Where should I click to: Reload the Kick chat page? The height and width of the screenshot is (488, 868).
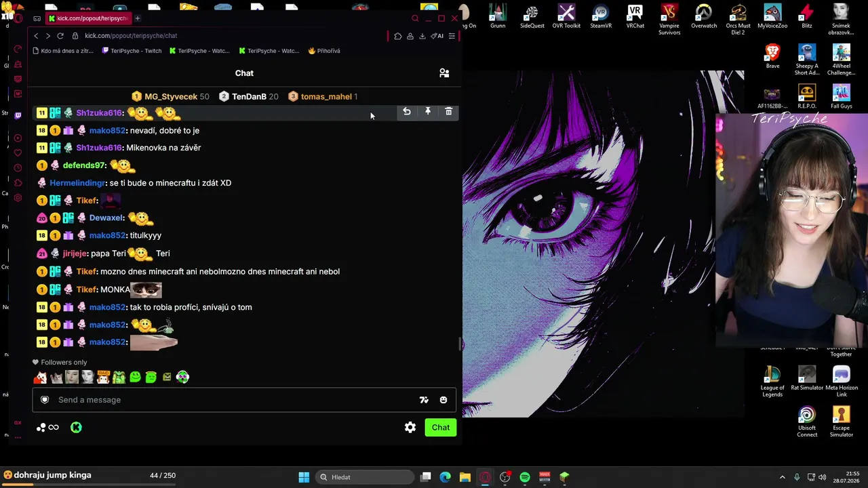60,36
